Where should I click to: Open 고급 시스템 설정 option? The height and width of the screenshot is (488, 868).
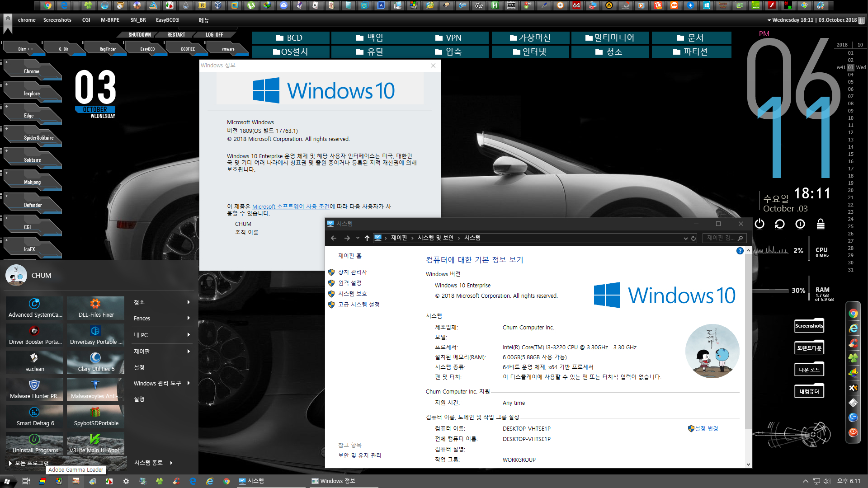coord(359,305)
